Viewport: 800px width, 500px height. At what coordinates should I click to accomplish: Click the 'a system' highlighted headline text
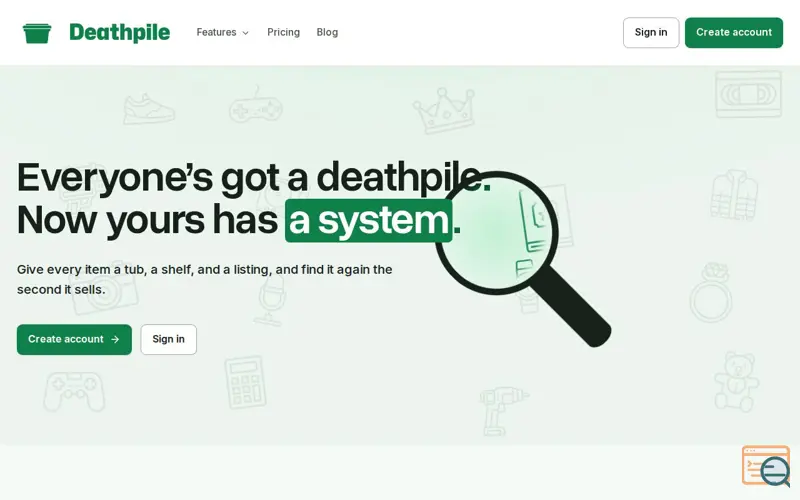pyautogui.click(x=368, y=220)
